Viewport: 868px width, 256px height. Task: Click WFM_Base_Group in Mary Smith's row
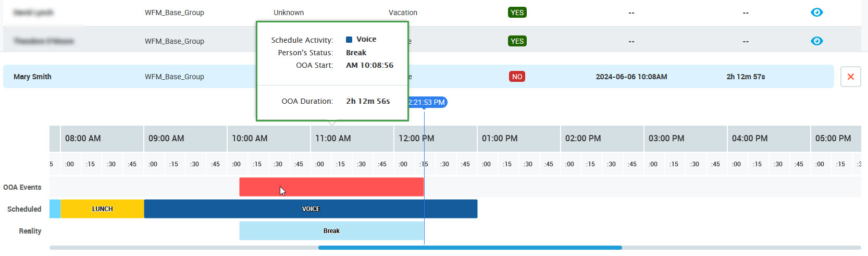coord(174,77)
